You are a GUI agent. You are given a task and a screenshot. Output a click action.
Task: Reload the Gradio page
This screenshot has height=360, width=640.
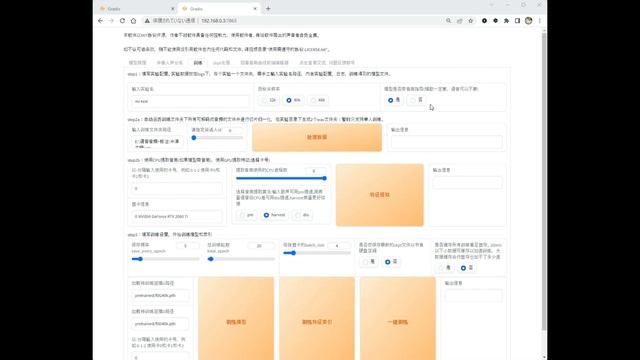coord(122,20)
